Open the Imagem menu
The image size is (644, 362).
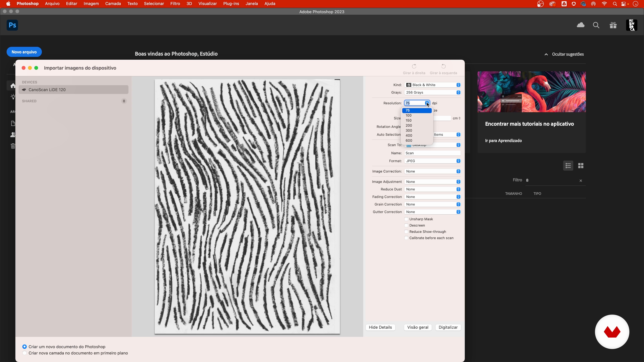pos(91,4)
